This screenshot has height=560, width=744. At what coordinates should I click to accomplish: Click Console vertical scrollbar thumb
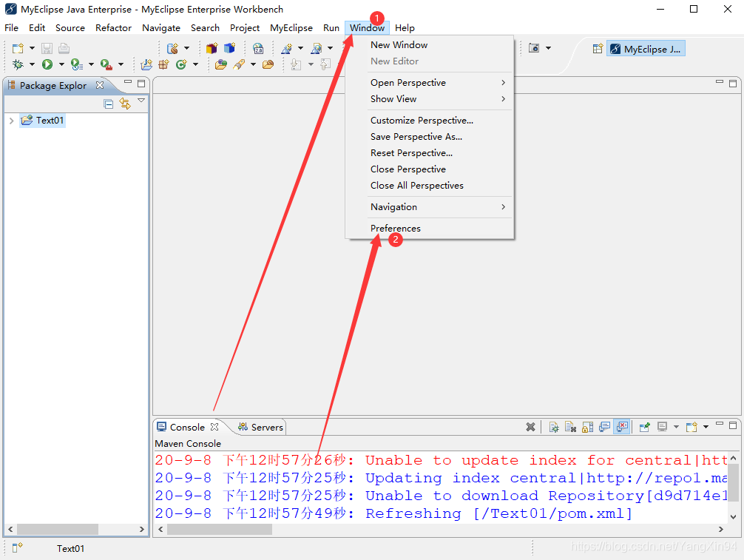(x=733, y=483)
